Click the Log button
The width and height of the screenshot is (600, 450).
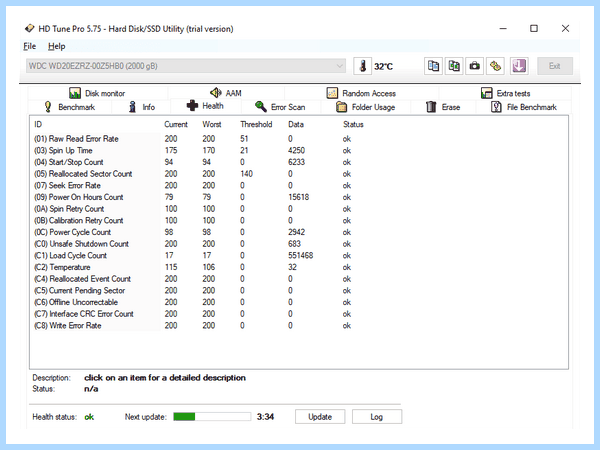click(x=377, y=417)
